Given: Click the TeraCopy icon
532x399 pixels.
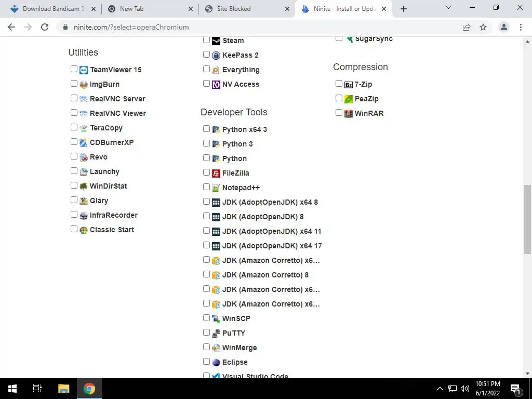Looking at the screenshot, I should 84,128.
